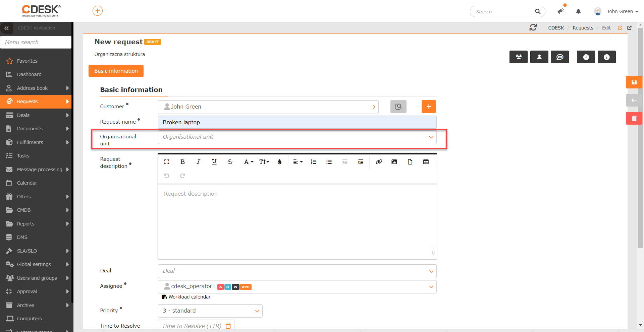Open the font size dropdown

click(264, 162)
